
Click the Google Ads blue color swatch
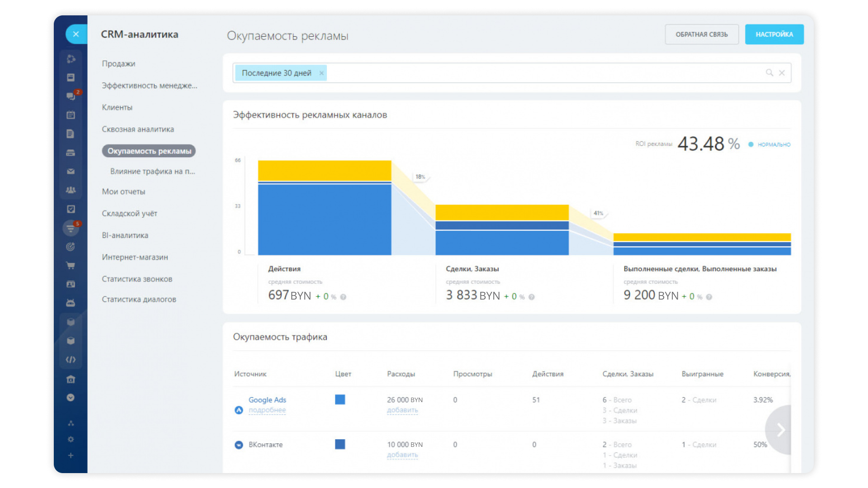pos(340,399)
